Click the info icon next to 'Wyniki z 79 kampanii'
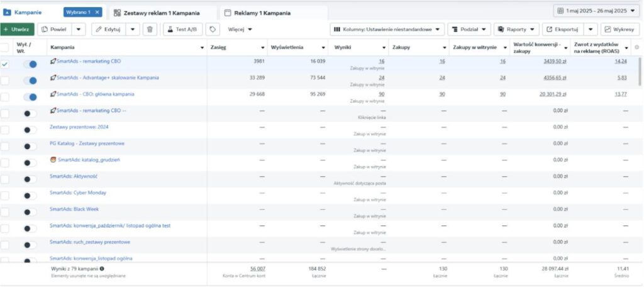 [x=102, y=268]
